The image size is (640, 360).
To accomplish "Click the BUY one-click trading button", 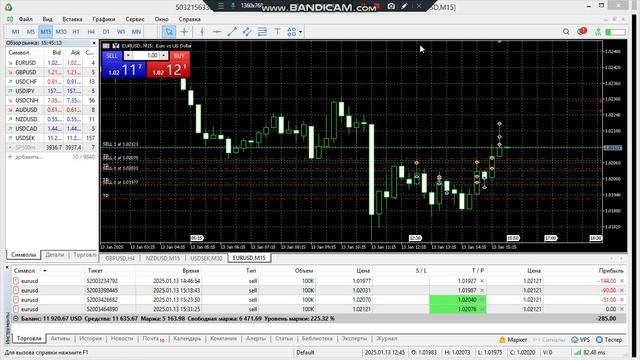I will click(x=179, y=56).
